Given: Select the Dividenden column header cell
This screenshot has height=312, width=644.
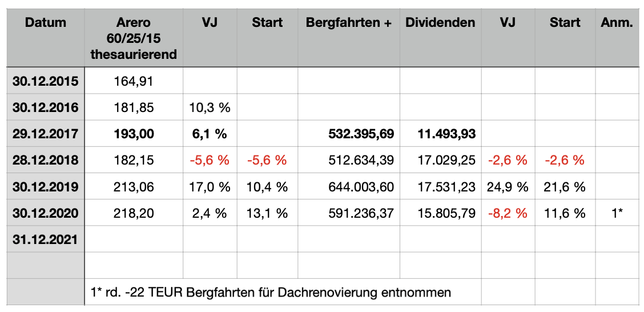Looking at the screenshot, I should pyautogui.click(x=440, y=23).
